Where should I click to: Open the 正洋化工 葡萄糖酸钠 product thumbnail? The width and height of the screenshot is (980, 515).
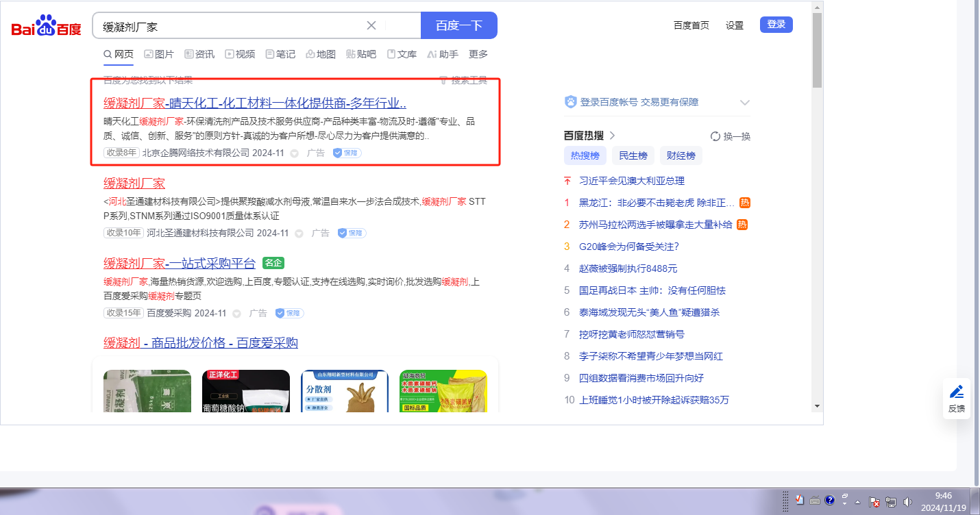click(246, 391)
